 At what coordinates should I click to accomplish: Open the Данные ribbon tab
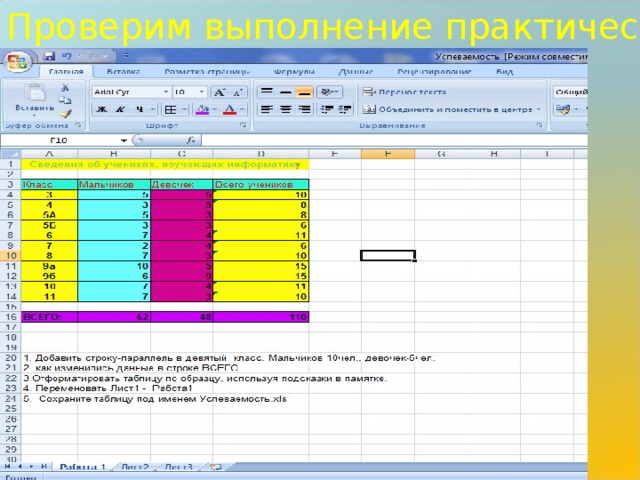pos(356,71)
